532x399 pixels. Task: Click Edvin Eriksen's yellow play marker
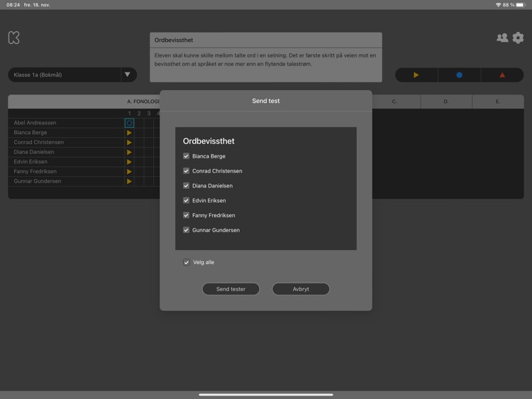[x=129, y=162]
